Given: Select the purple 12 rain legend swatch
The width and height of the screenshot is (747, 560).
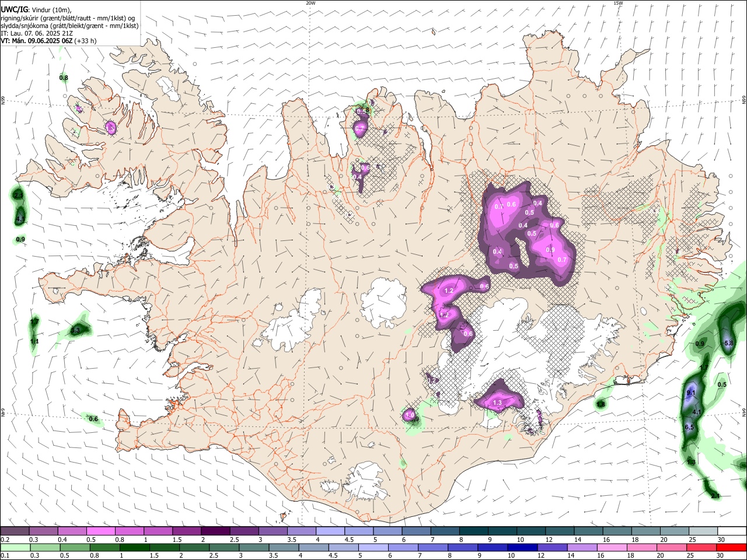Looking at the screenshot, I should point(551,547).
